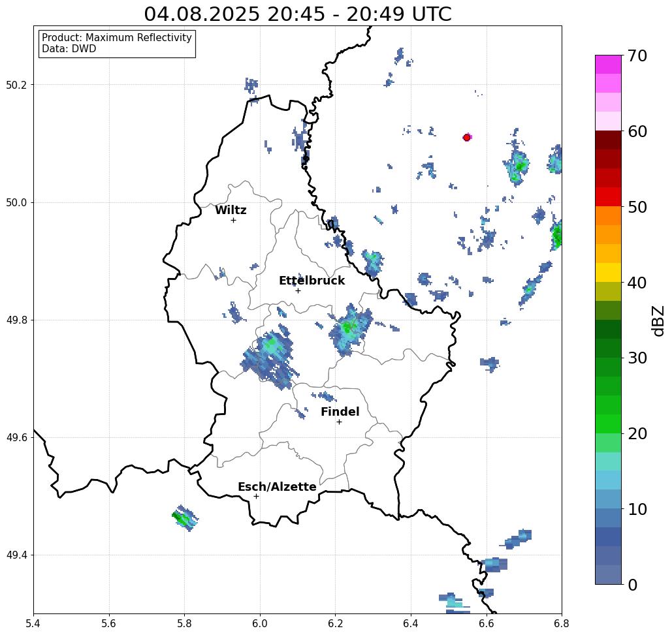Click the magenta 70 dBZ colorbar segment
This screenshot has width=672, height=635.
[608, 64]
